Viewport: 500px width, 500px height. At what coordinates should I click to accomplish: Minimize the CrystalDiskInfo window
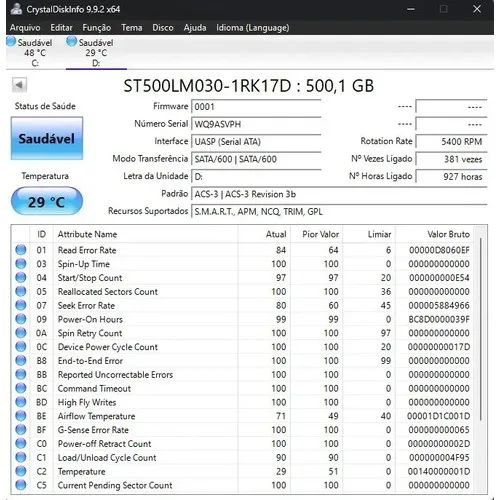coord(411,9)
